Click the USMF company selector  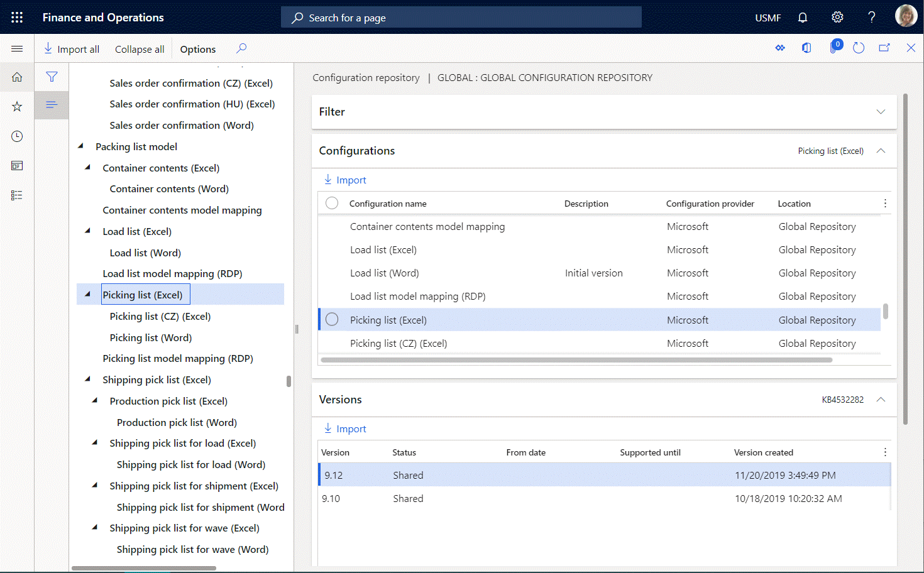[768, 18]
